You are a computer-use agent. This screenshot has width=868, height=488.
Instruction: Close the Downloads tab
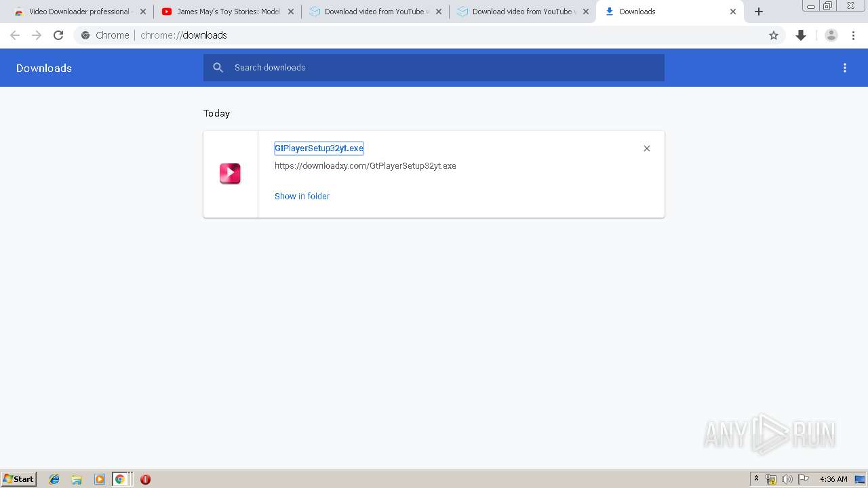[733, 12]
